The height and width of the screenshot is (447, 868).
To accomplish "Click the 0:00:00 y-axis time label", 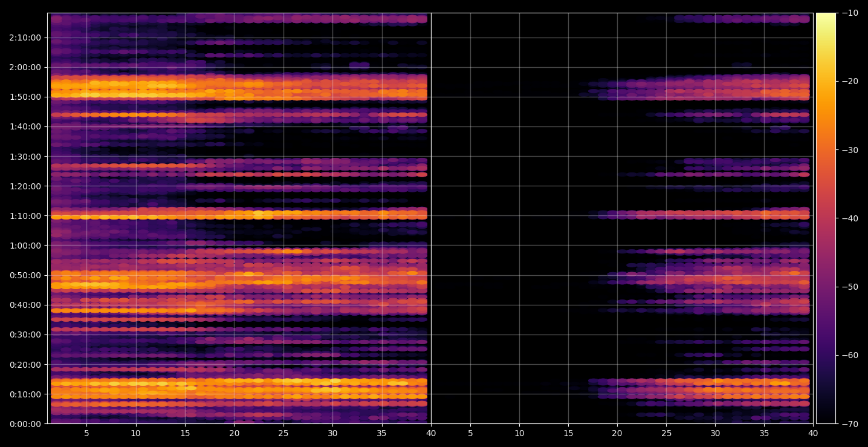I will coord(25,424).
